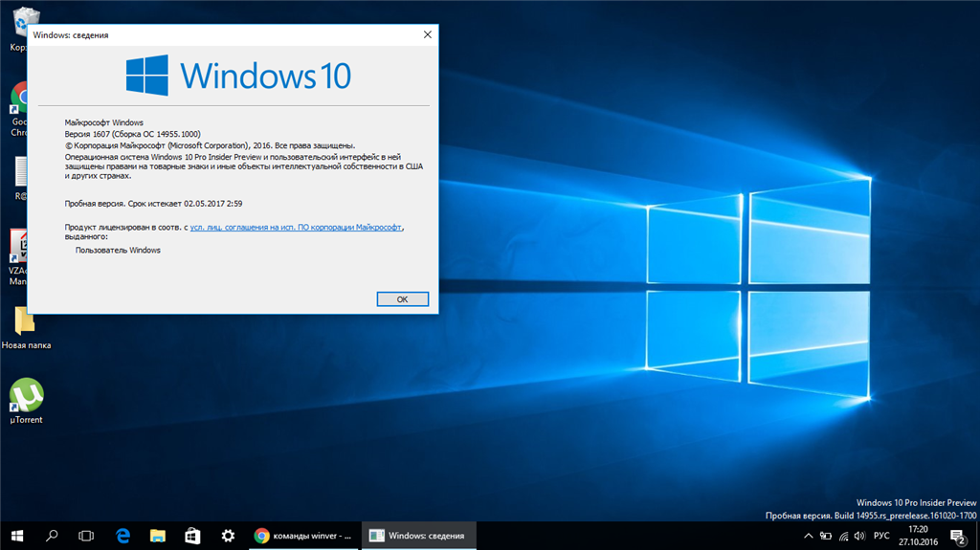The width and height of the screenshot is (980, 550).
Task: Select the µTorrent desktop shortcut
Action: point(26,401)
